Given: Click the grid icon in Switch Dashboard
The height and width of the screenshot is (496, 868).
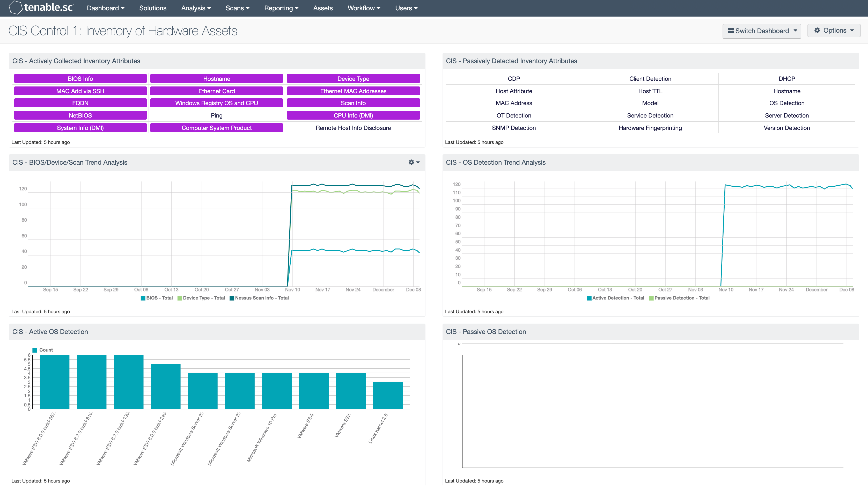Looking at the screenshot, I should (731, 31).
